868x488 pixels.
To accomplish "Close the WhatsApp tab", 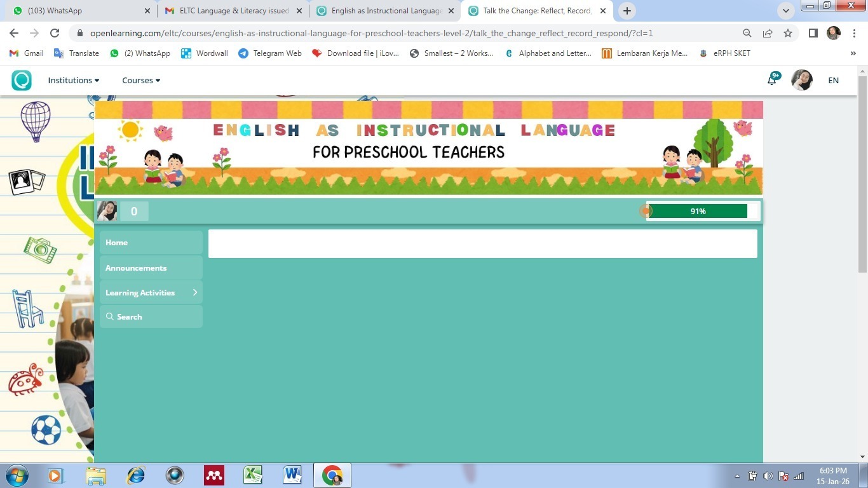I will pos(147,11).
